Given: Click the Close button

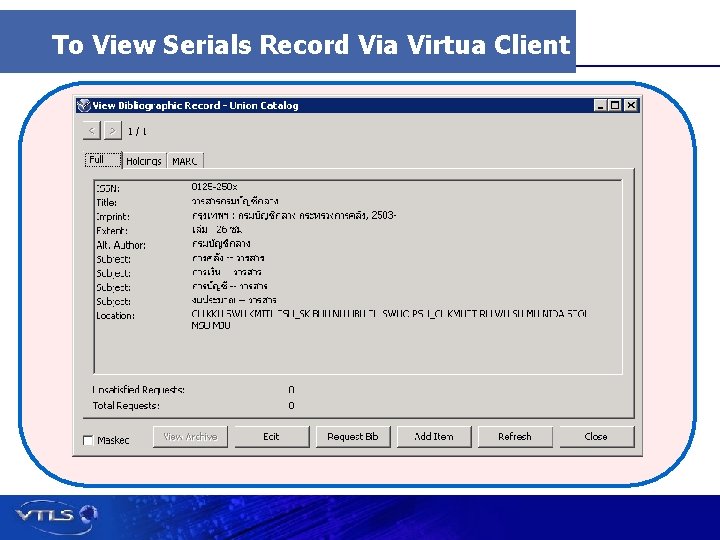Looking at the screenshot, I should point(596,437).
